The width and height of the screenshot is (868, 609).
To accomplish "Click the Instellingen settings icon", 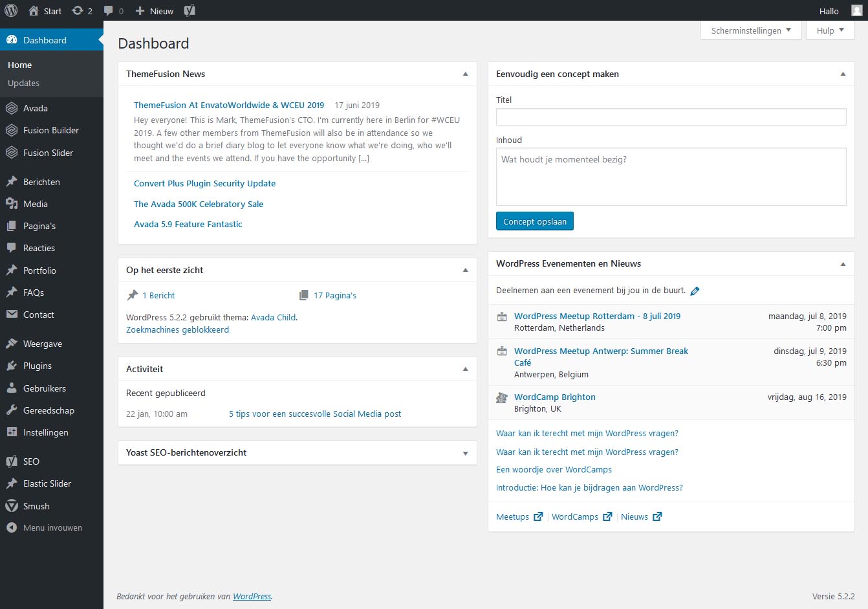I will [x=12, y=432].
